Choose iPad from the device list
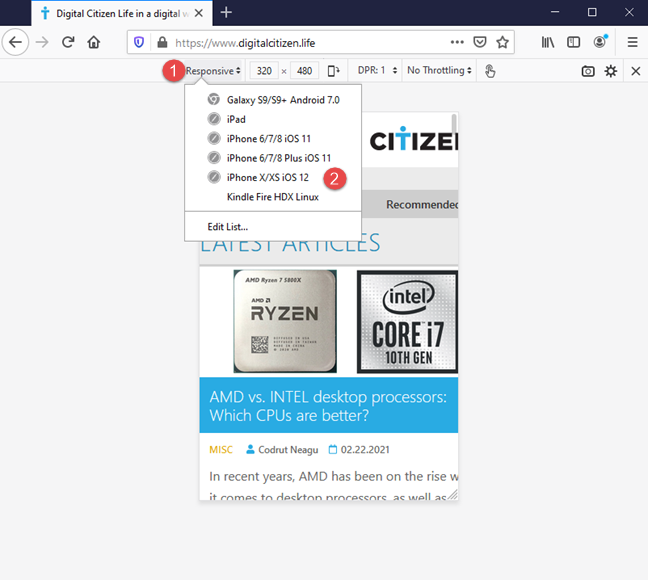This screenshot has width=648, height=580. pos(273,119)
